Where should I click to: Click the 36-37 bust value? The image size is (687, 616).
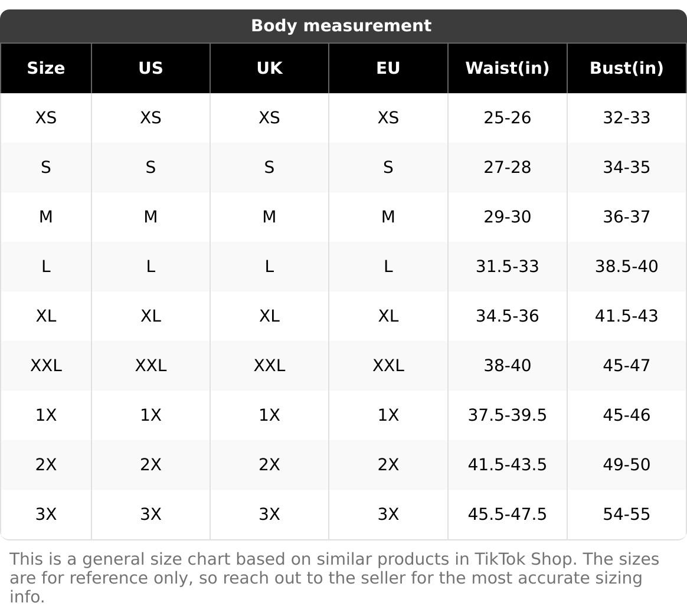pyautogui.click(x=626, y=217)
